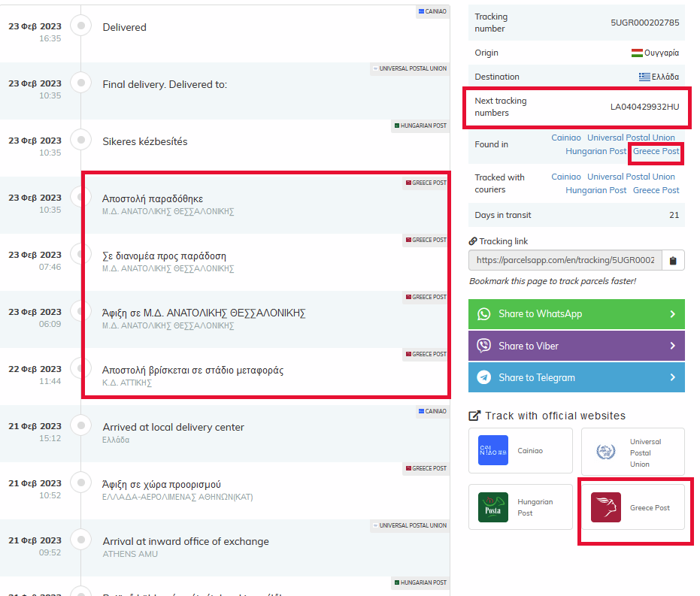Click the Telegram logo icon
This screenshot has width=700, height=596.
483,377
